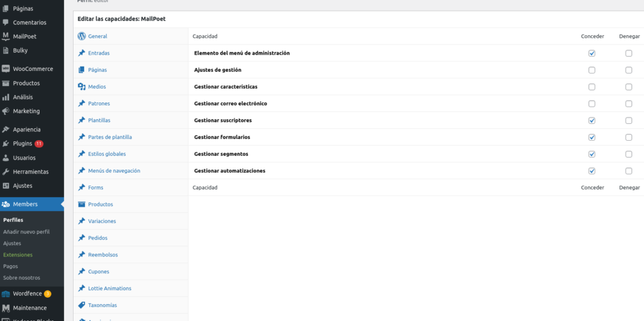Click the Usuarios person icon
This screenshot has height=321, width=644.
[x=6, y=158]
